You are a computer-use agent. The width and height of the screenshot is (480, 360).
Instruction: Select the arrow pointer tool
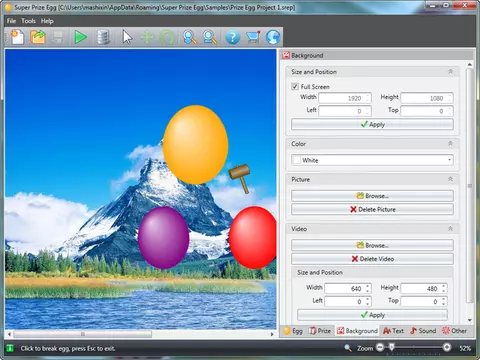coord(127,37)
